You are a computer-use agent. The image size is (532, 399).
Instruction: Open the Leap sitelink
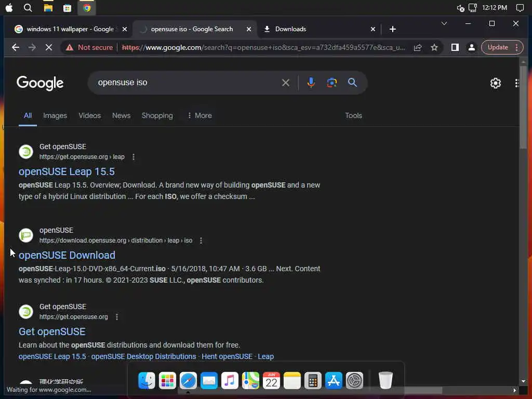click(265, 356)
